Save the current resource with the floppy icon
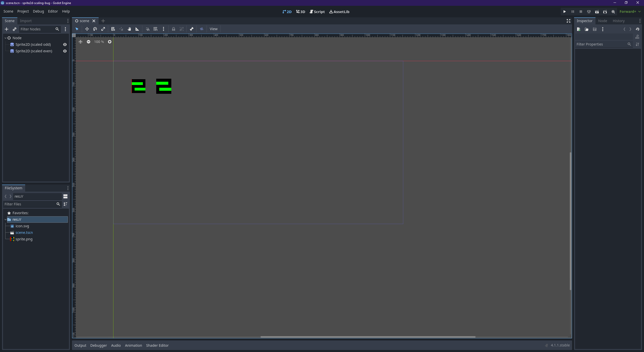This screenshot has height=352, width=644. [x=595, y=29]
